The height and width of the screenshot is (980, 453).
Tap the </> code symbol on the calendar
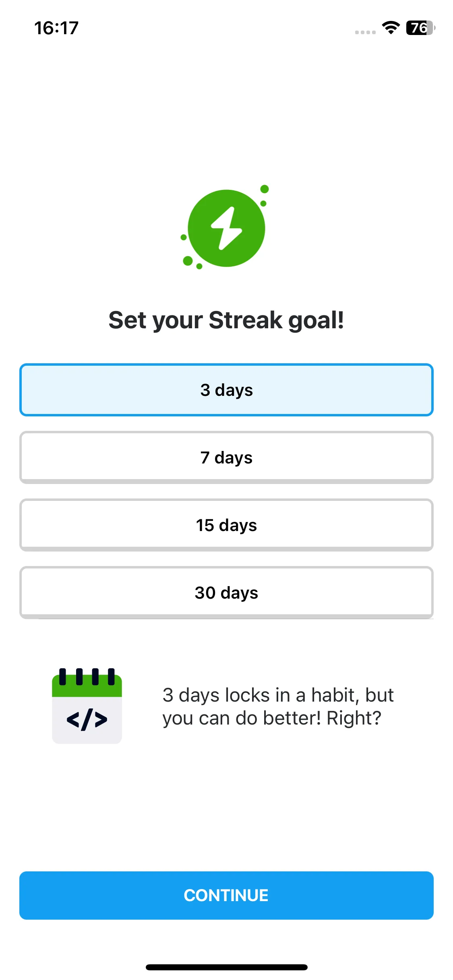87,720
